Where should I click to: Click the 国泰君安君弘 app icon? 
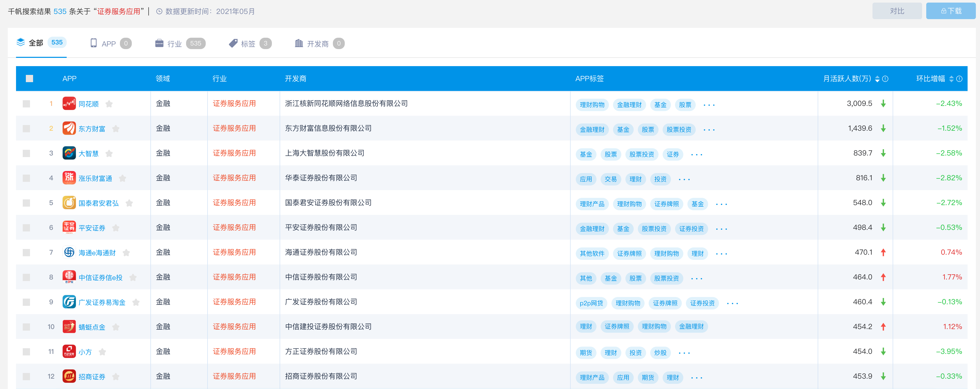[x=69, y=203]
